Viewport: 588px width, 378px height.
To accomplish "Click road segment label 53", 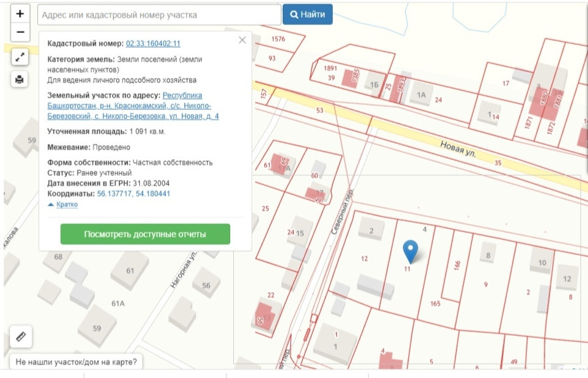I will coord(319,111).
